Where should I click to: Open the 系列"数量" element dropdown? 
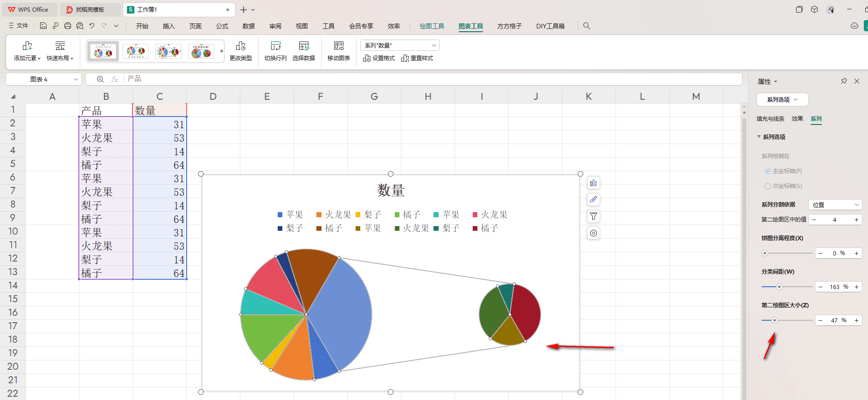pyautogui.click(x=400, y=45)
